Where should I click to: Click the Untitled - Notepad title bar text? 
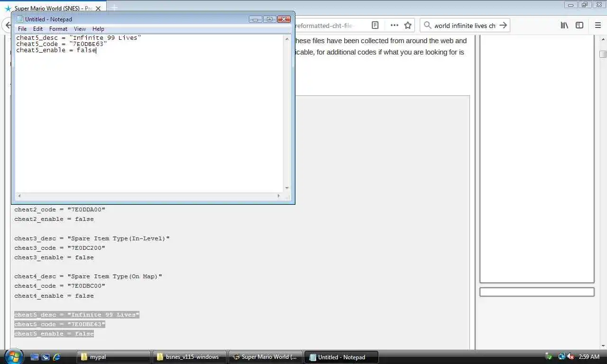pos(48,19)
